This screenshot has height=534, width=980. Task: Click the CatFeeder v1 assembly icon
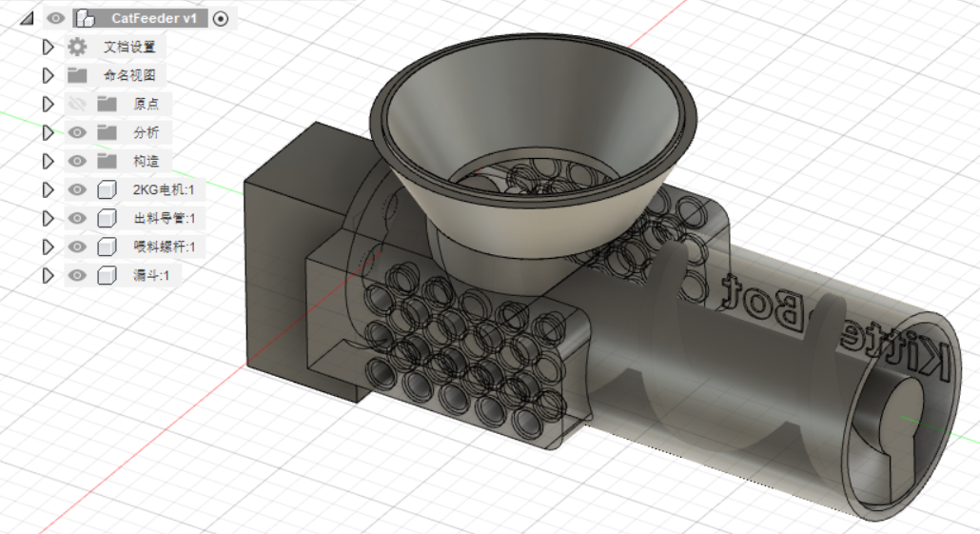[85, 19]
